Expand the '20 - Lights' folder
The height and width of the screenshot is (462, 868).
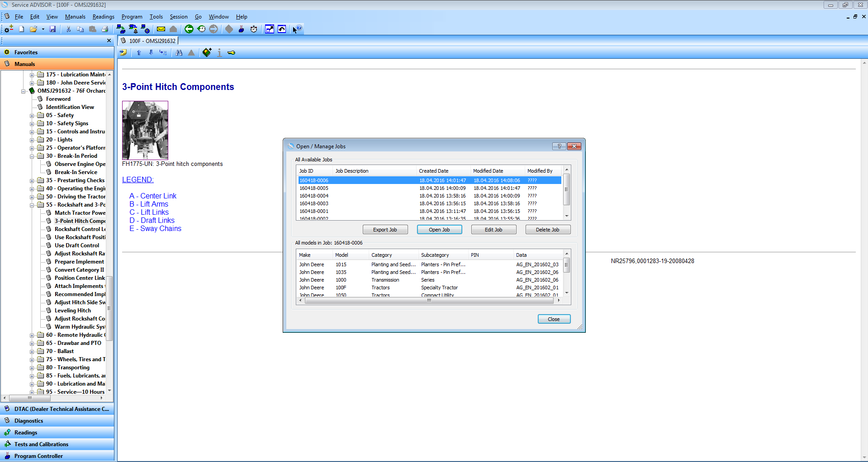[x=32, y=140]
